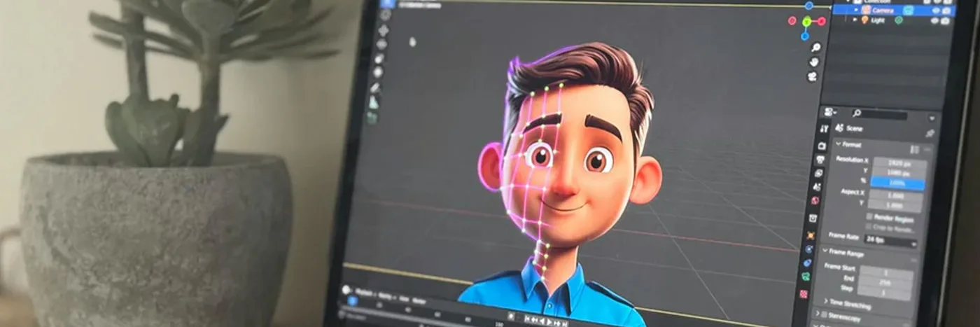Open the green Object Data properties tab
Screen dimensions: 980x327
[805, 277]
